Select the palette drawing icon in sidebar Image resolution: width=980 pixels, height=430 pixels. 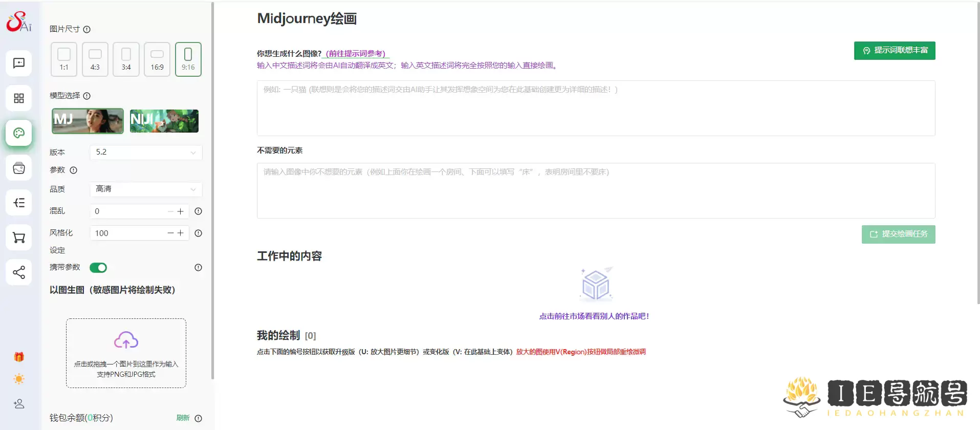pos(19,133)
